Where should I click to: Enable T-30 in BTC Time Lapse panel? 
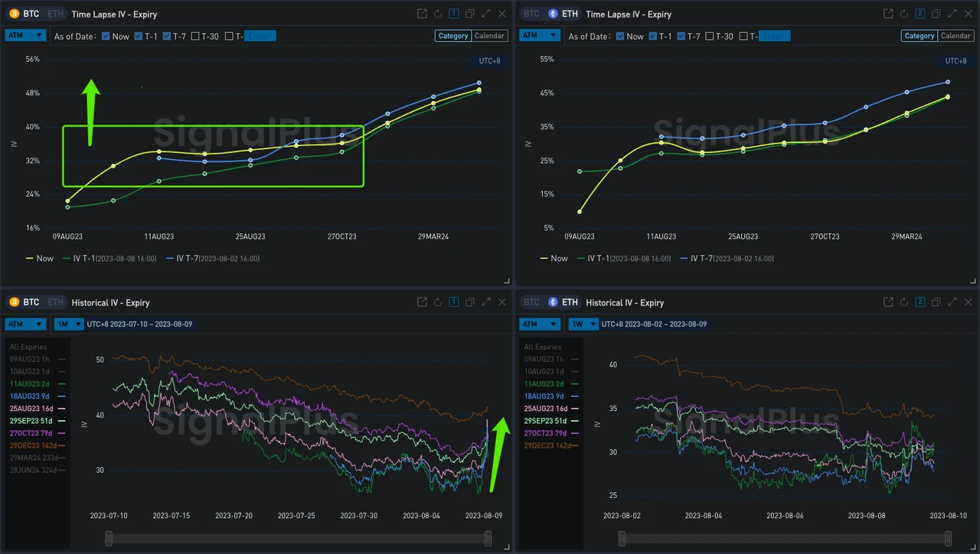point(195,36)
